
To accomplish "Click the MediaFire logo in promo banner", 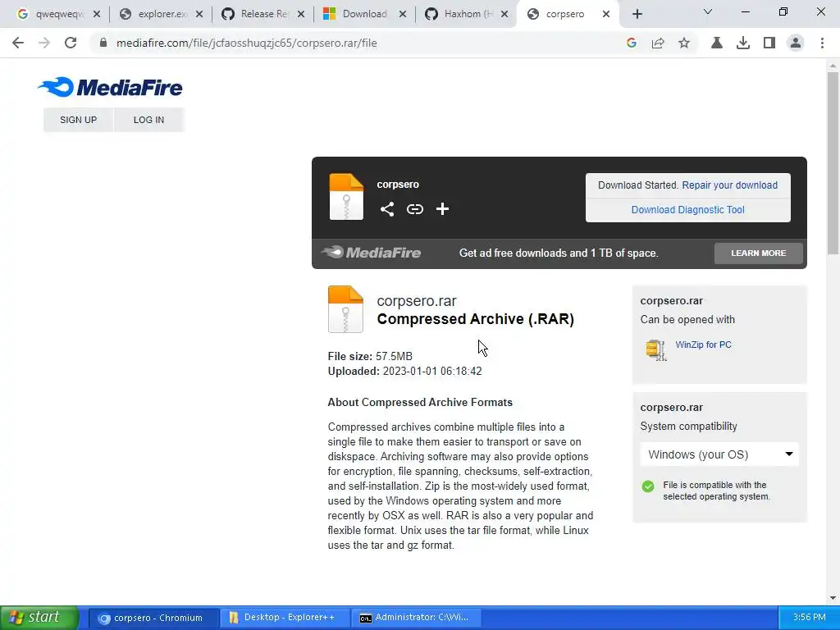I will [x=372, y=253].
